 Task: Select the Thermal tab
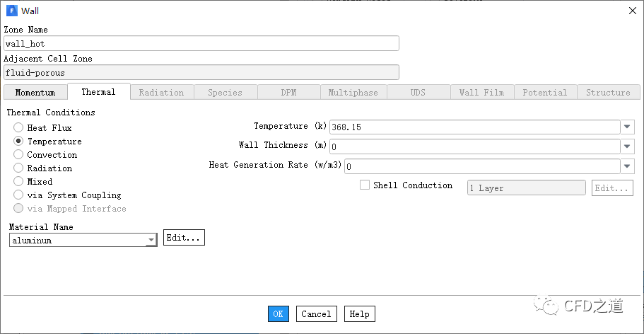pyautogui.click(x=98, y=92)
